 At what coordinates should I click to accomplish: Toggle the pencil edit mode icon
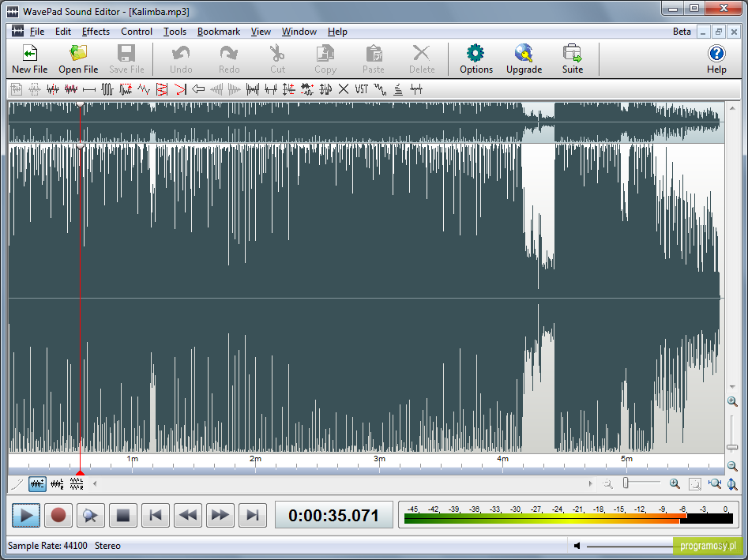pyautogui.click(x=17, y=484)
